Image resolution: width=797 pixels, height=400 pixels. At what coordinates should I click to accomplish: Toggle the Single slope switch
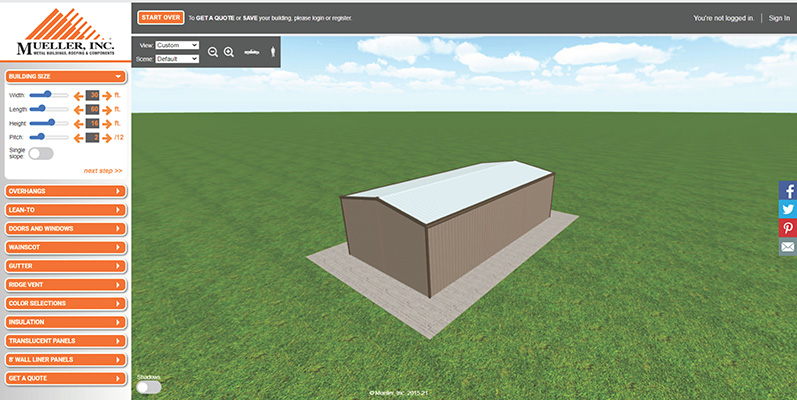pyautogui.click(x=41, y=153)
